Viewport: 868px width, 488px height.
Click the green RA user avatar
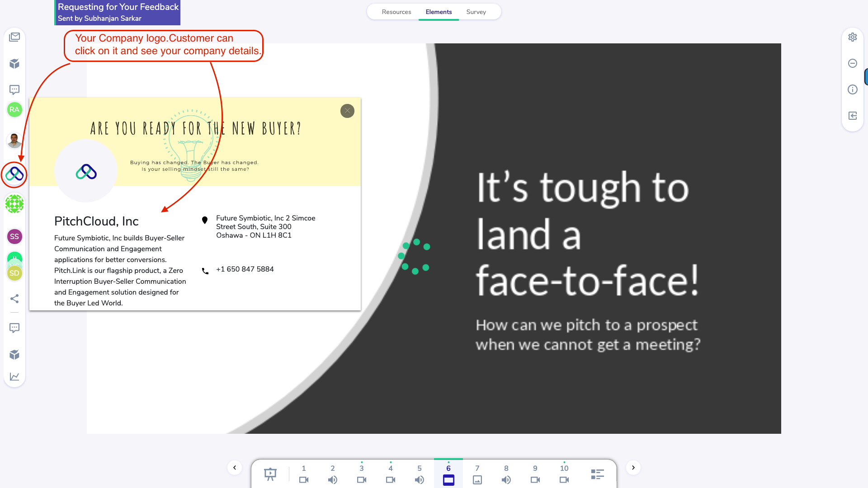[14, 109]
